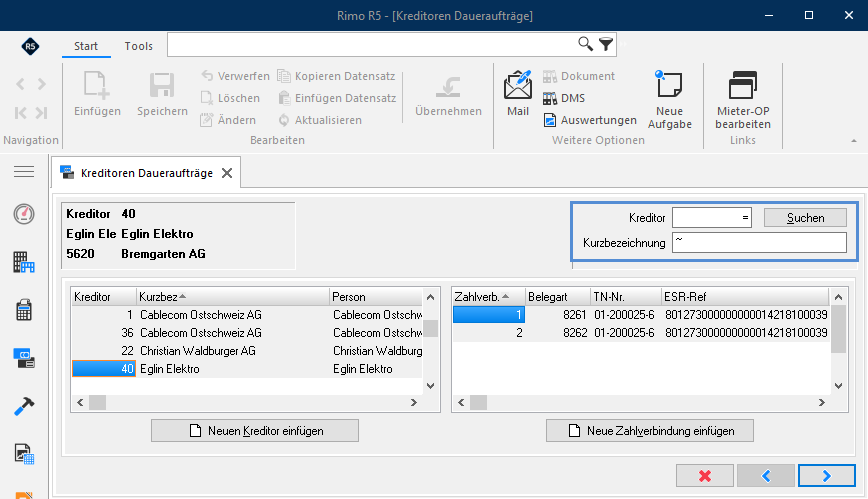Sort by the Zahlverb. column header
The image size is (868, 499).
pyautogui.click(x=488, y=297)
